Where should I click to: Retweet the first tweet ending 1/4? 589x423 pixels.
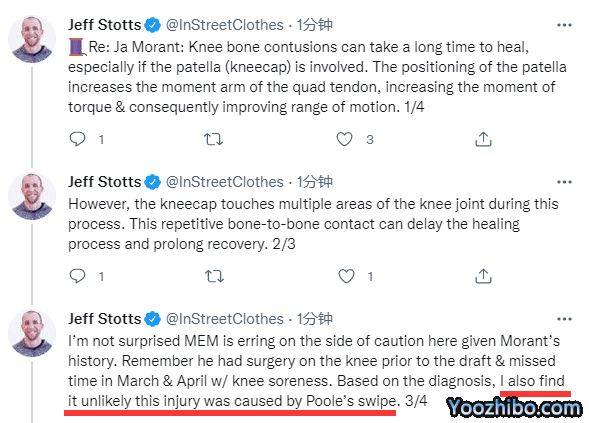(213, 139)
